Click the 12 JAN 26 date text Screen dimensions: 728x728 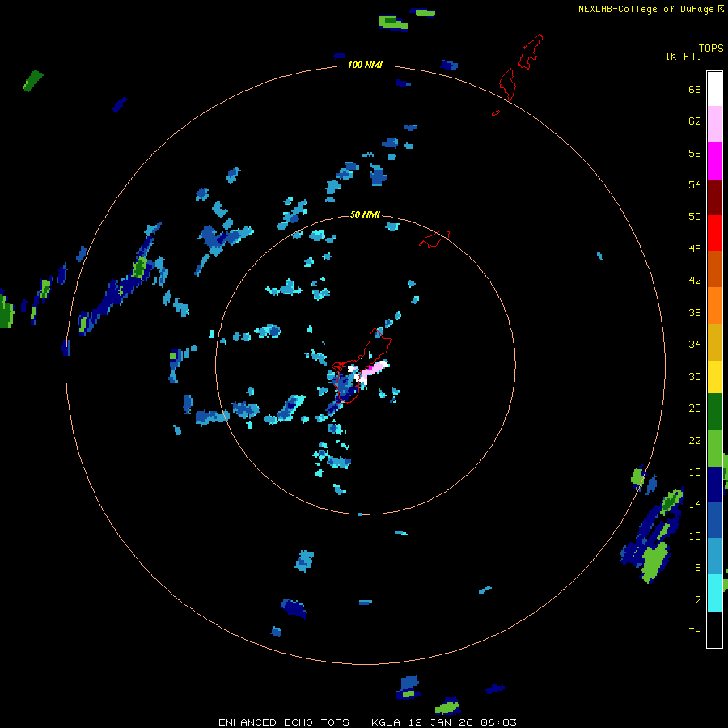pos(441,722)
